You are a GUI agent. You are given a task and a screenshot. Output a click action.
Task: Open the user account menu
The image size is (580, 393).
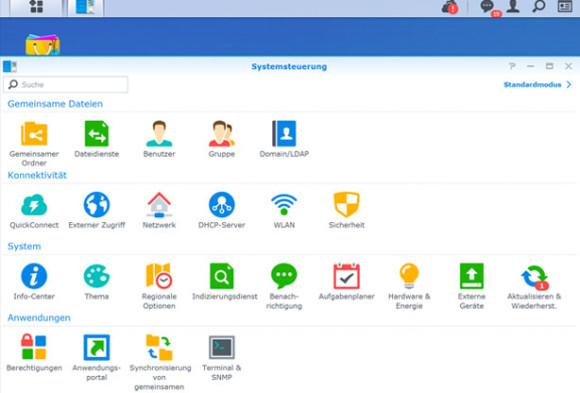point(513,6)
